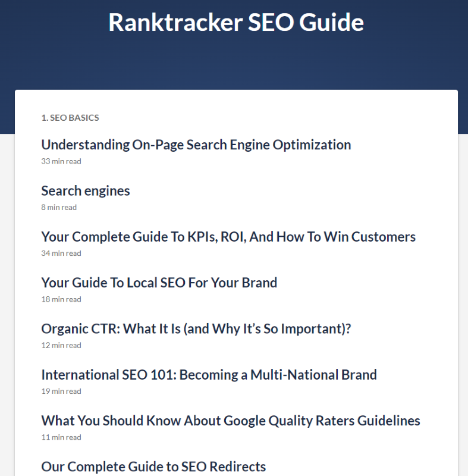Open the Organic CTR article
The width and height of the screenshot is (468, 476).
(196, 329)
